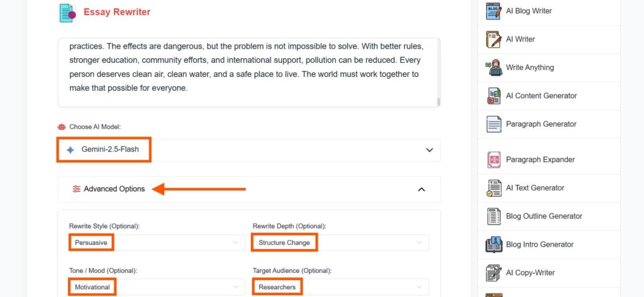Open the Tone / Mood dropdown showing Motivational

tap(156, 287)
